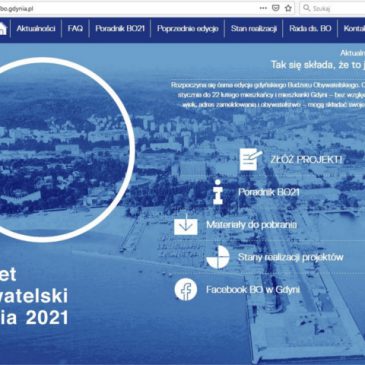Select Rada ds. BO menu item
Viewport: 365px width, 365px height.
coord(310,29)
